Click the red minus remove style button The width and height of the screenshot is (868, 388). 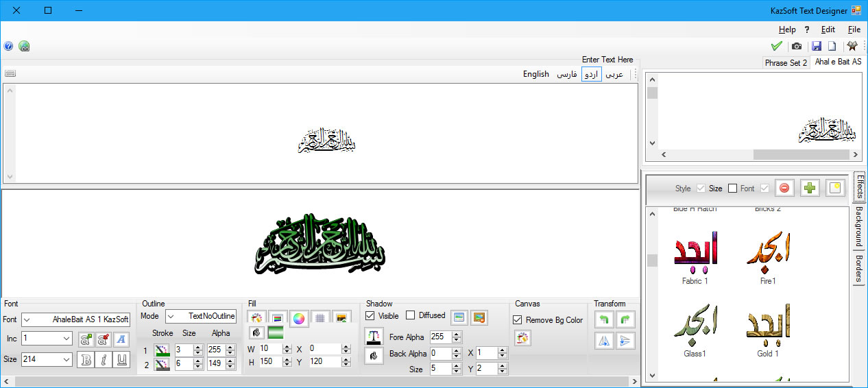coord(784,189)
